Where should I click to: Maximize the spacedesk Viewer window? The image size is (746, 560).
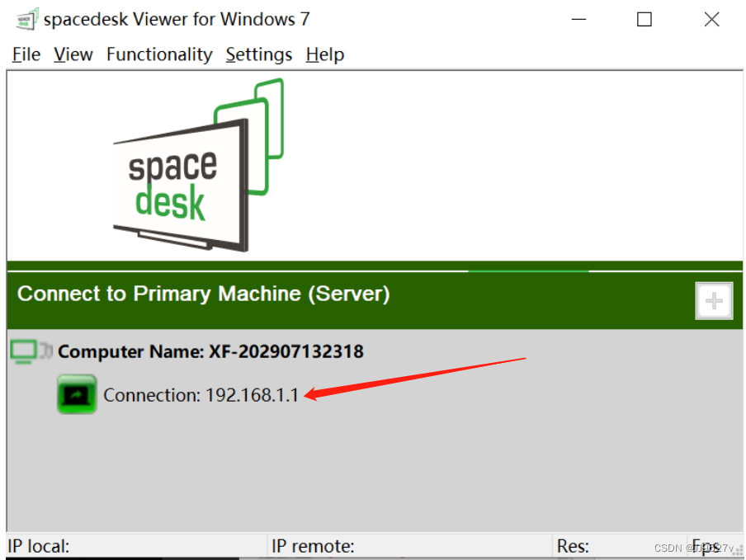tap(644, 20)
